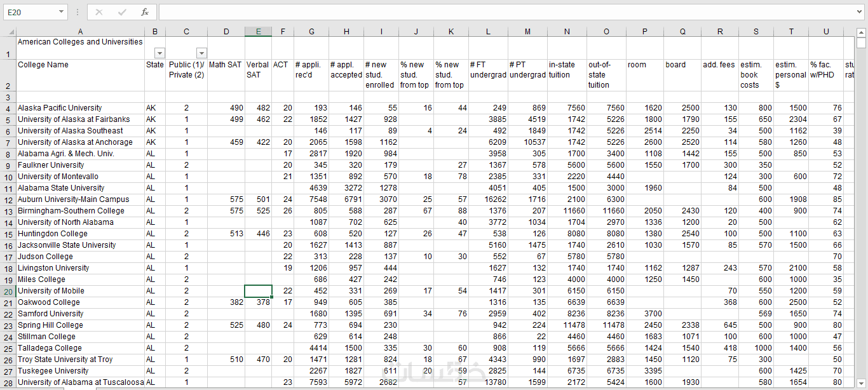Select row 12 header

point(8,199)
